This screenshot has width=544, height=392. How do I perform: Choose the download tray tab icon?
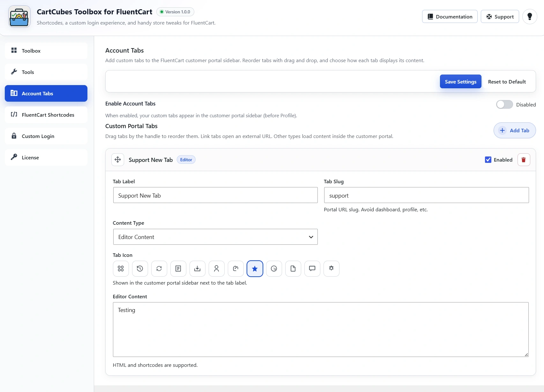tap(197, 269)
